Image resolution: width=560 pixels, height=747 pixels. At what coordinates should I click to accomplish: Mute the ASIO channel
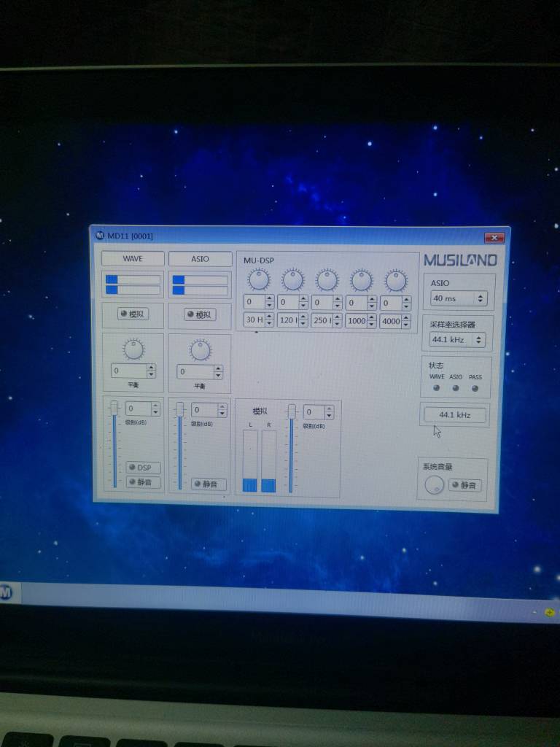(209, 484)
